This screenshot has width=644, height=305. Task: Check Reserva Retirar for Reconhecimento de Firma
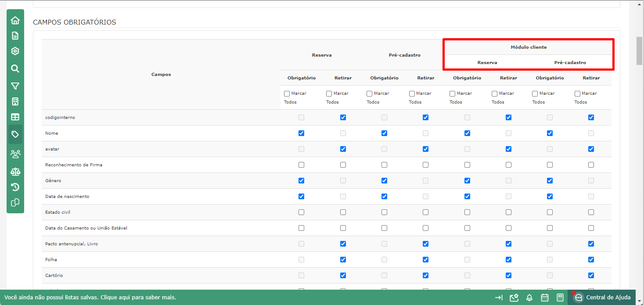(343, 165)
